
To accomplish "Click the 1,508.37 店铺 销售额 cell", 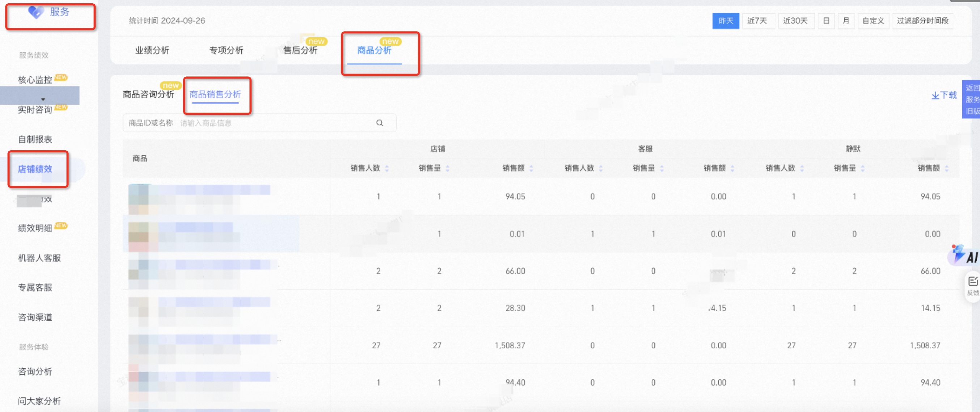I will 510,345.
